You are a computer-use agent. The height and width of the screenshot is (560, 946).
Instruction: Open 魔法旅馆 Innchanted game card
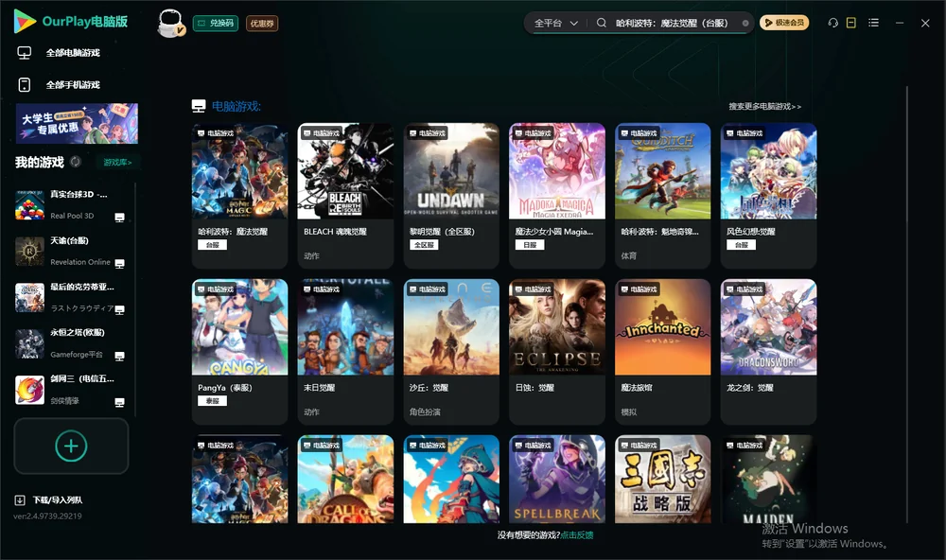pyautogui.click(x=662, y=352)
